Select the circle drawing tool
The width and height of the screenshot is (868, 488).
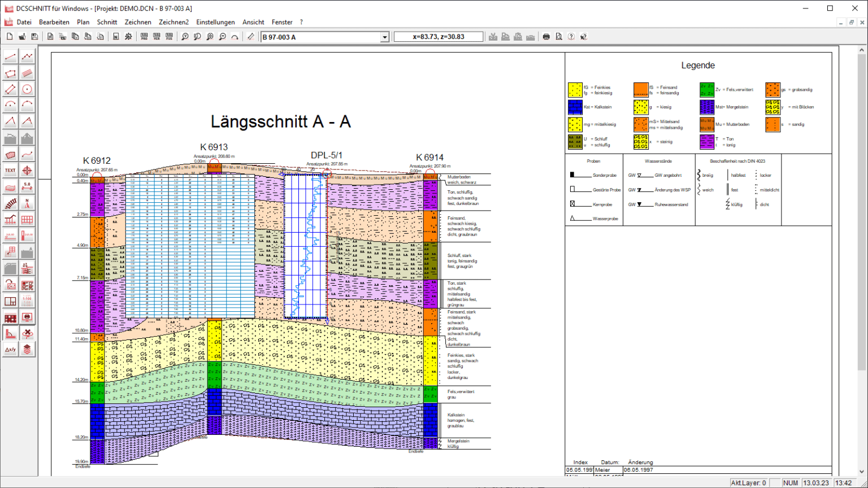tap(27, 89)
